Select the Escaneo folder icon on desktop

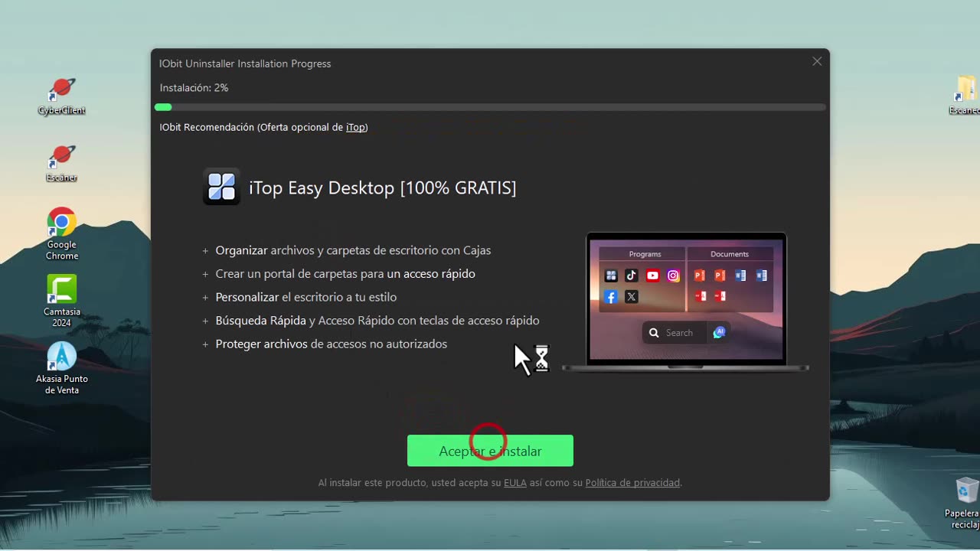(965, 96)
